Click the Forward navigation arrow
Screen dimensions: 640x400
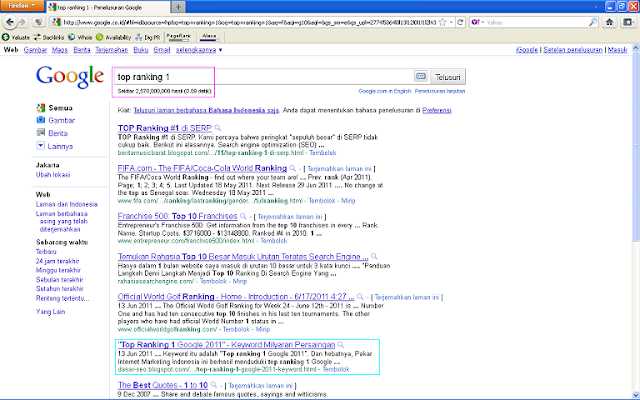point(22,22)
